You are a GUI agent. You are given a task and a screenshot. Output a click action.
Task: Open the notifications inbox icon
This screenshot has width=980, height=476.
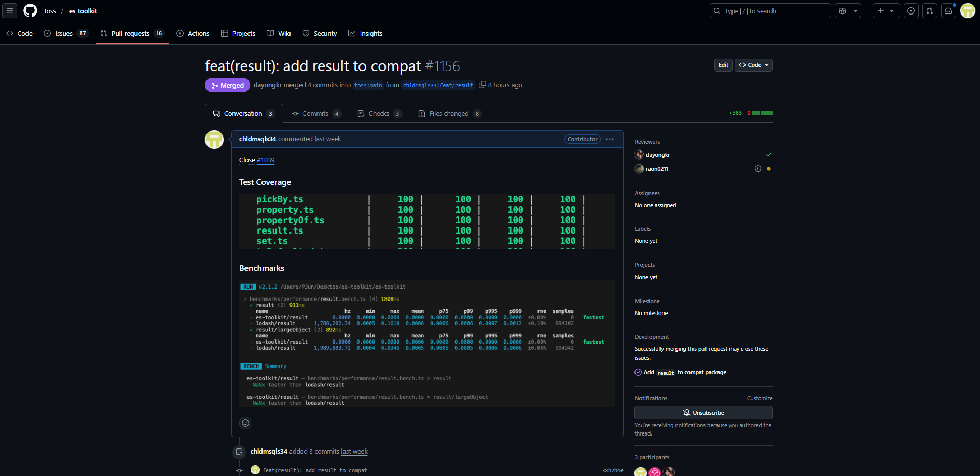(x=948, y=11)
